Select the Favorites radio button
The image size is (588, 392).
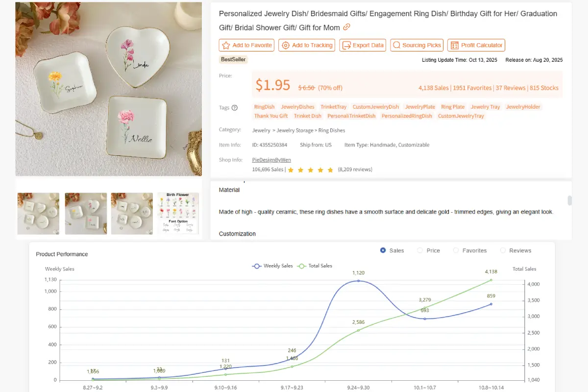tap(456, 250)
